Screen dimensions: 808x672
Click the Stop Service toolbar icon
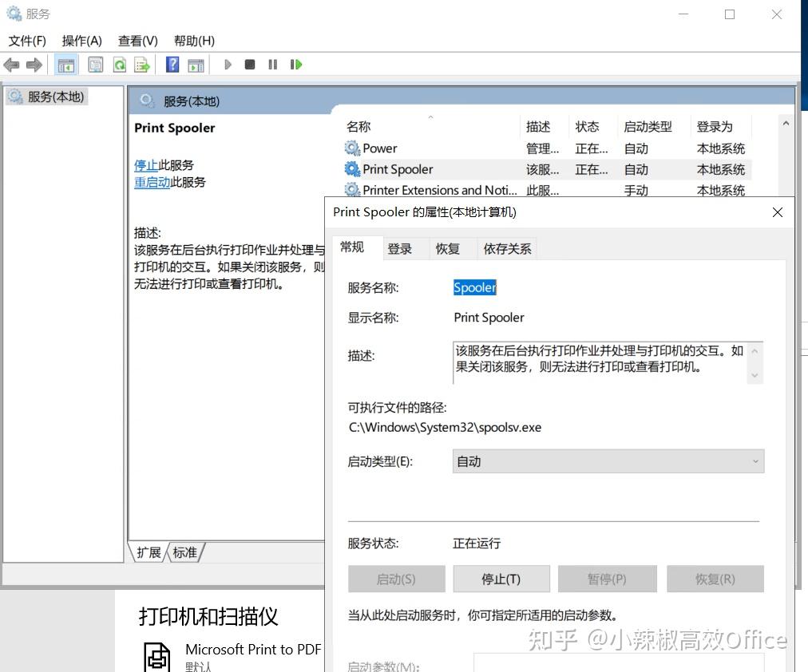pos(249,64)
